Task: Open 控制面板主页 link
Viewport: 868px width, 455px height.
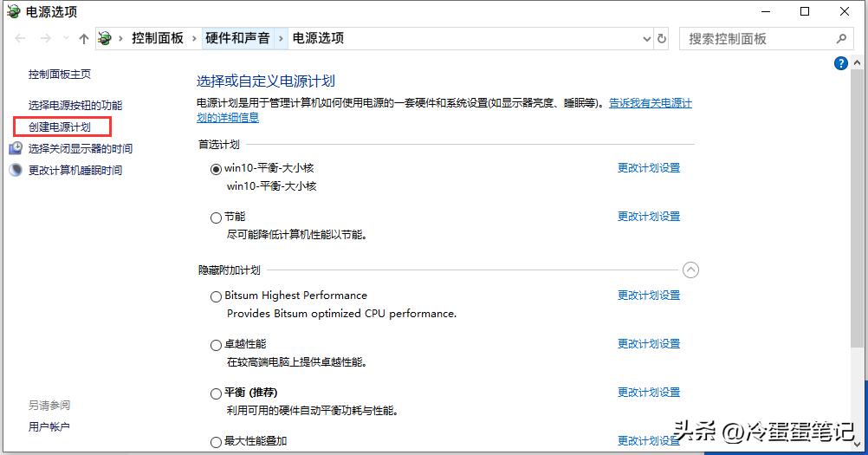Action: [x=60, y=75]
